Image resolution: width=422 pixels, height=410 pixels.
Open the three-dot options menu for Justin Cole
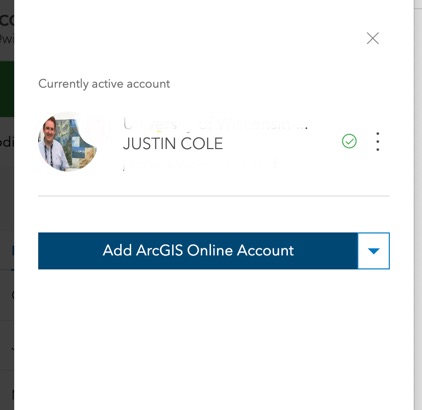click(x=377, y=141)
